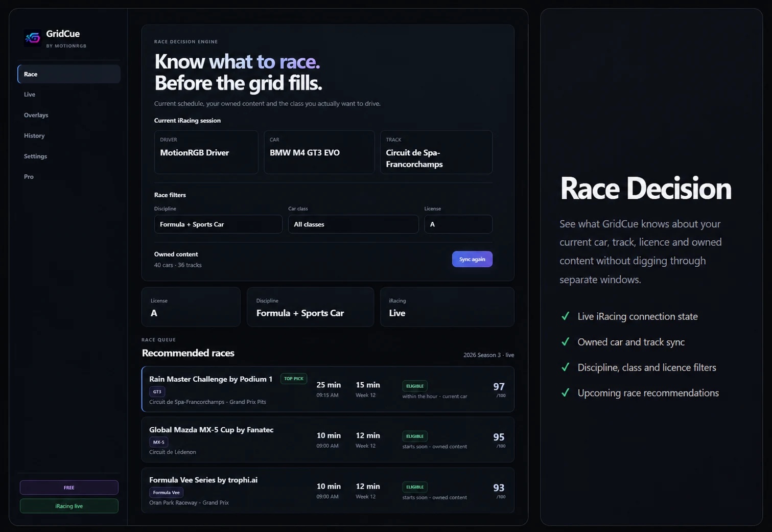Viewport: 772px width, 532px height.
Task: Click the score 97 on Rain Master Challenge
Action: [499, 387]
